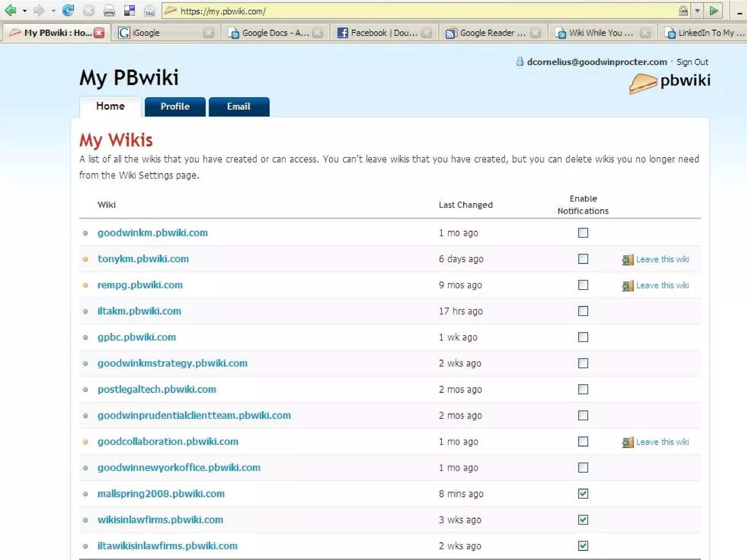Open the address bar history dropdown
The image size is (747, 560).
tap(697, 11)
